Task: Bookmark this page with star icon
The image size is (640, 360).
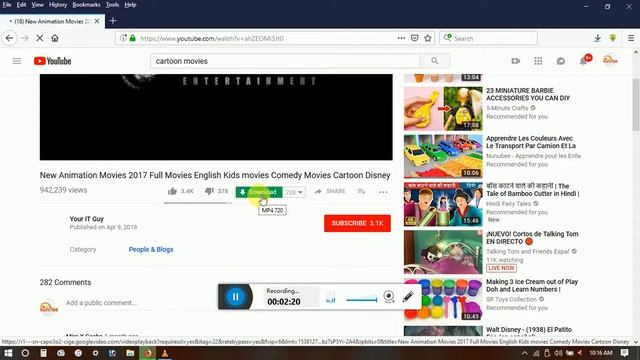Action: [428, 38]
